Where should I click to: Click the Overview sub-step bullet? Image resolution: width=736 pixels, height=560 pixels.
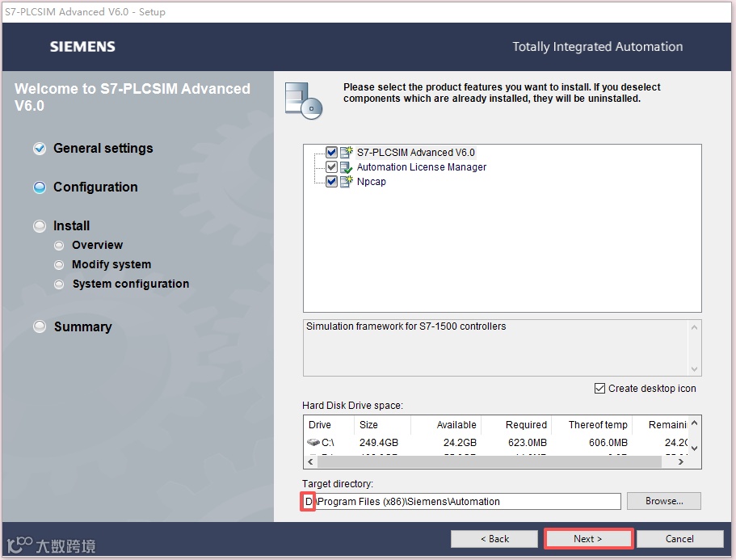(59, 246)
